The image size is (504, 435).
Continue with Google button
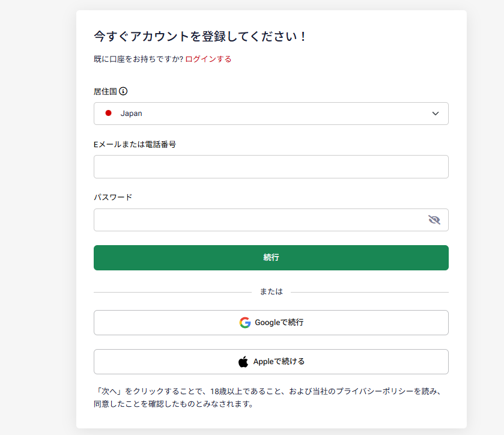point(271,323)
